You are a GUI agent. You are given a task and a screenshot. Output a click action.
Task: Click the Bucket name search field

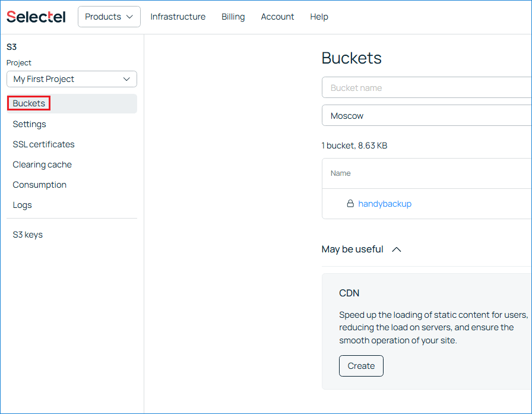coord(416,87)
